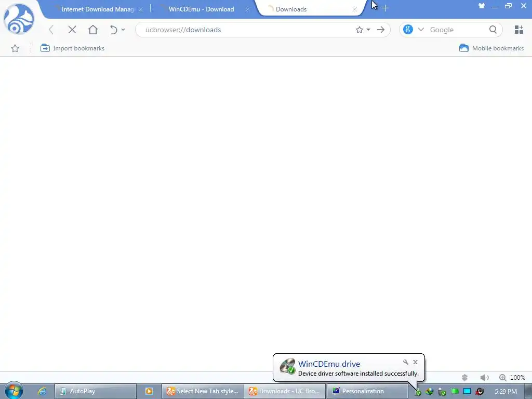Open the skin shirt icon in title bar
Screen dimensions: 532x399
pos(482,6)
